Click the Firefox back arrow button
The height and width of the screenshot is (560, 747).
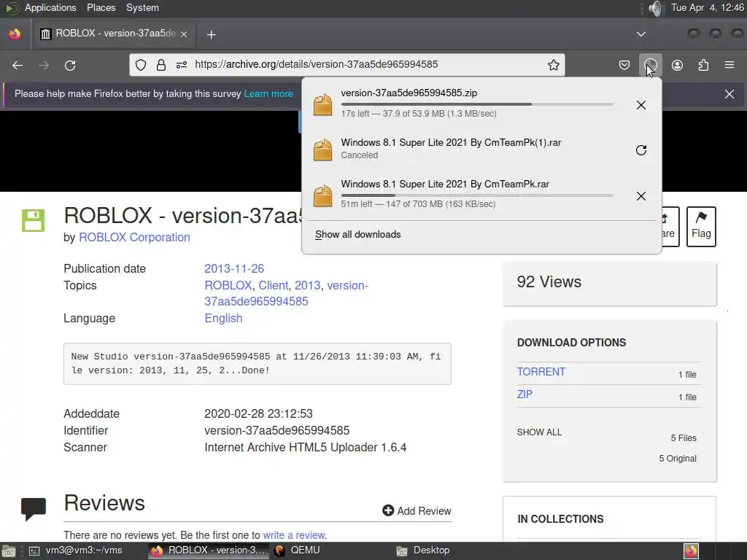click(18, 65)
